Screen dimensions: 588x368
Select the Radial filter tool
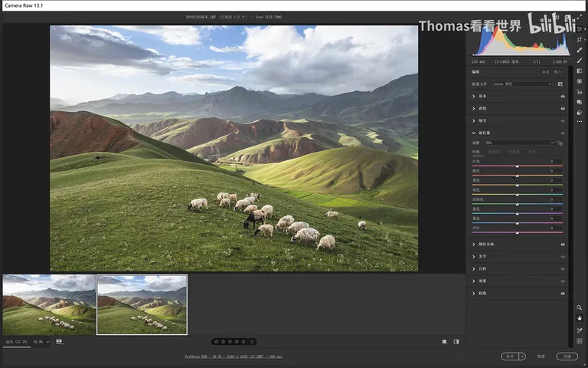[x=580, y=81]
